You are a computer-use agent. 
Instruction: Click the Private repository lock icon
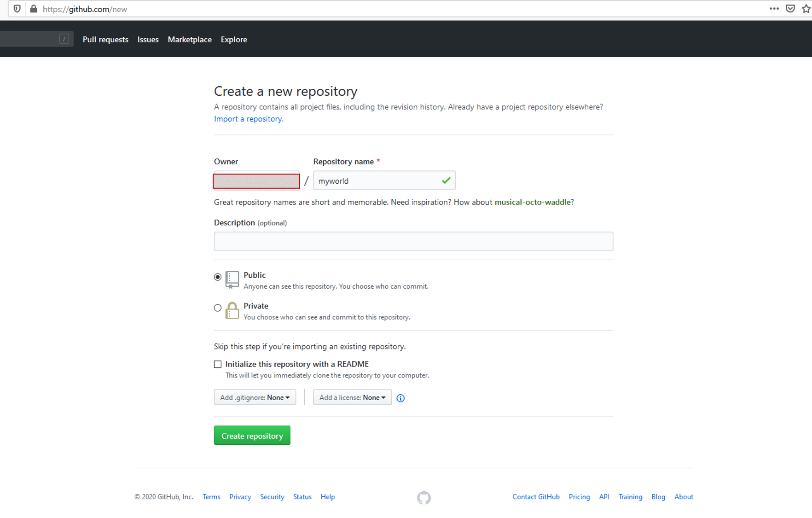tap(232, 310)
